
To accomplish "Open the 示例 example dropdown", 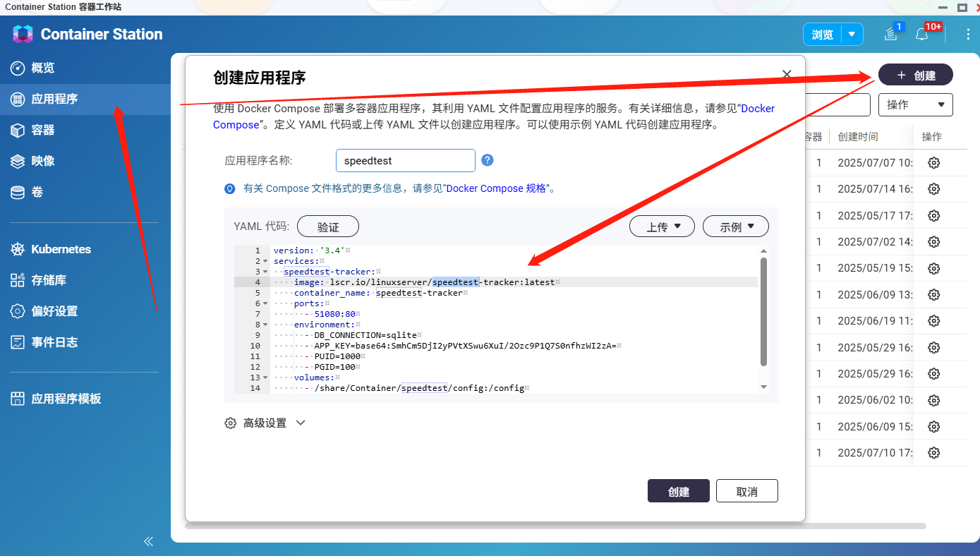I will pyautogui.click(x=736, y=226).
